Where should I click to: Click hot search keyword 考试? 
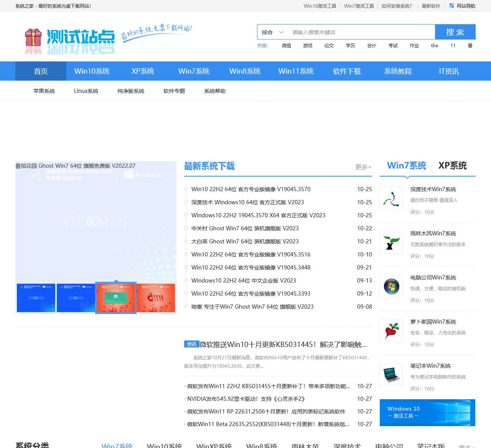393,46
